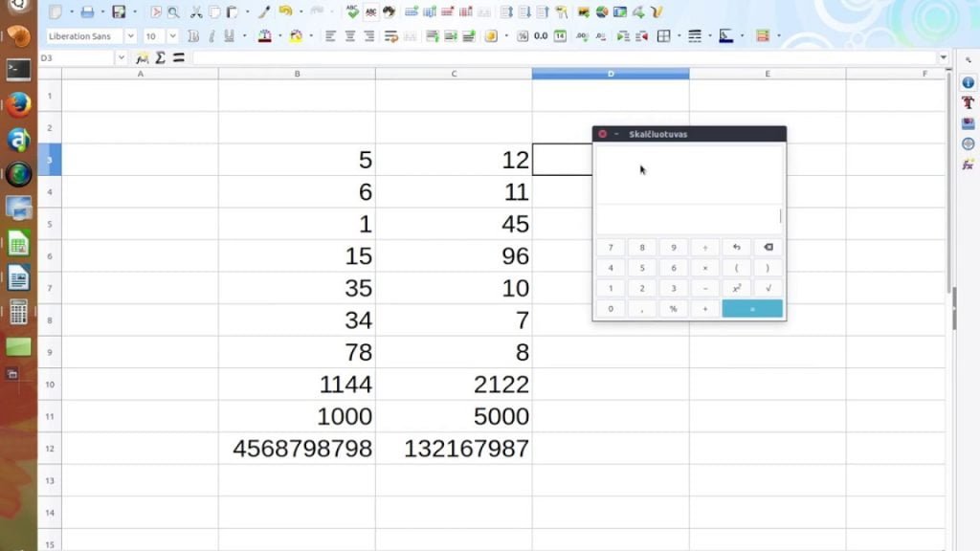Click into the formula input line
The image size is (980, 551).
(x=565, y=58)
